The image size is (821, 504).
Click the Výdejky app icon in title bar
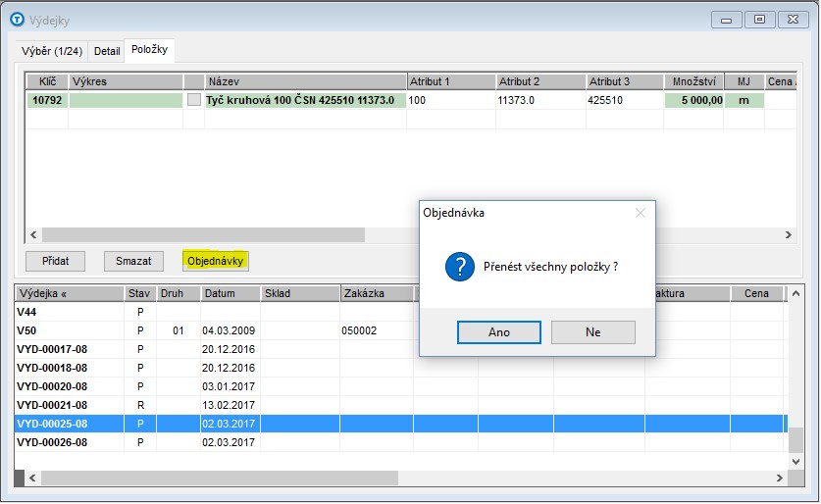[x=16, y=20]
